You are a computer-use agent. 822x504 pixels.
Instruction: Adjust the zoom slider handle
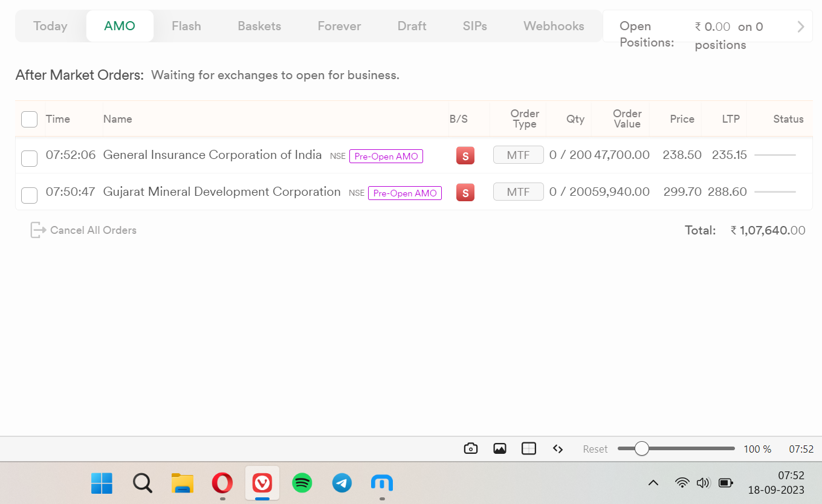[642, 448]
